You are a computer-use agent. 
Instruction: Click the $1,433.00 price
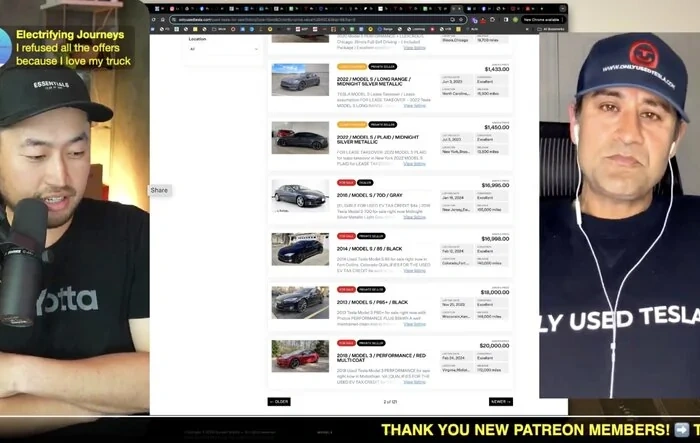(496, 69)
